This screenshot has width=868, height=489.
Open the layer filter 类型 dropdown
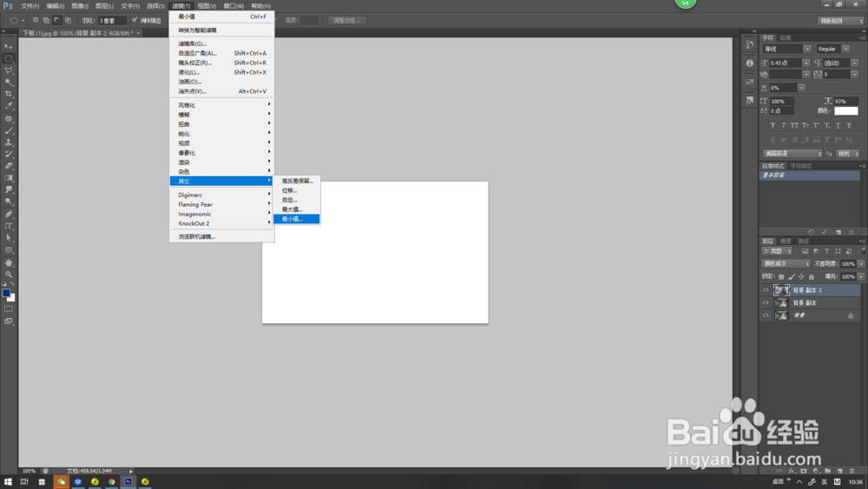[x=778, y=251]
